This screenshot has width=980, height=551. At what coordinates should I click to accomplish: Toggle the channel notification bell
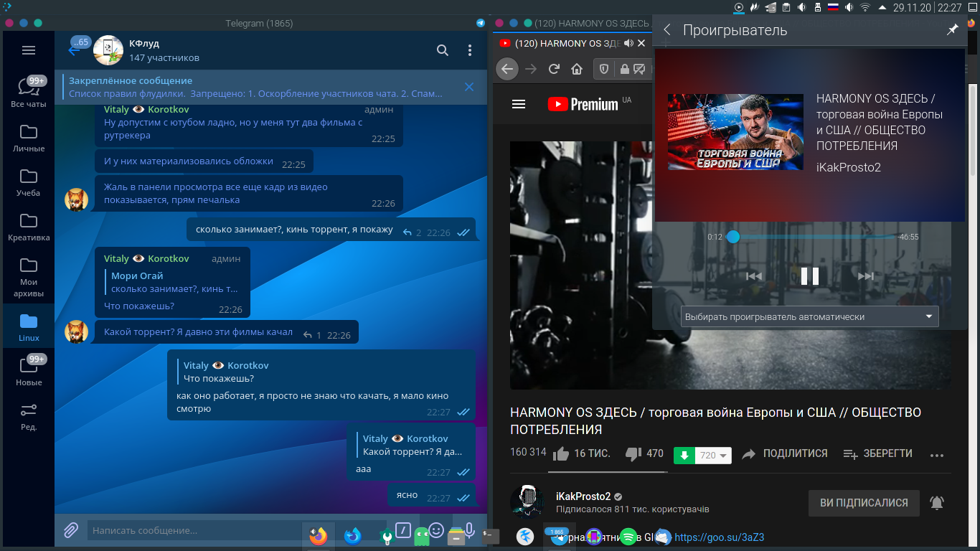click(x=937, y=503)
